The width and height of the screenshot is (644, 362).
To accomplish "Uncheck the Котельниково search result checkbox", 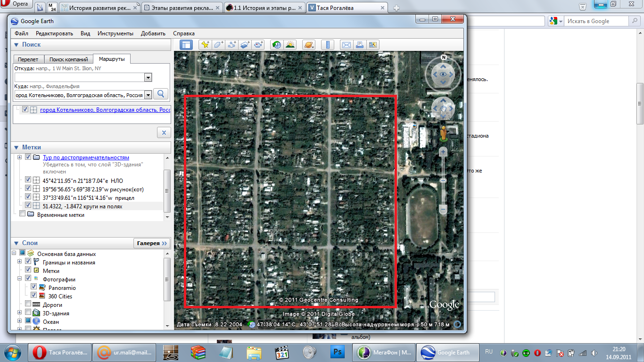I will [x=25, y=109].
